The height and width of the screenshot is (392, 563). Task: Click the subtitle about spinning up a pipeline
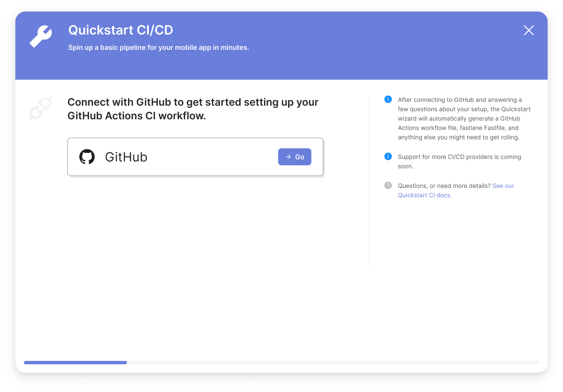159,47
